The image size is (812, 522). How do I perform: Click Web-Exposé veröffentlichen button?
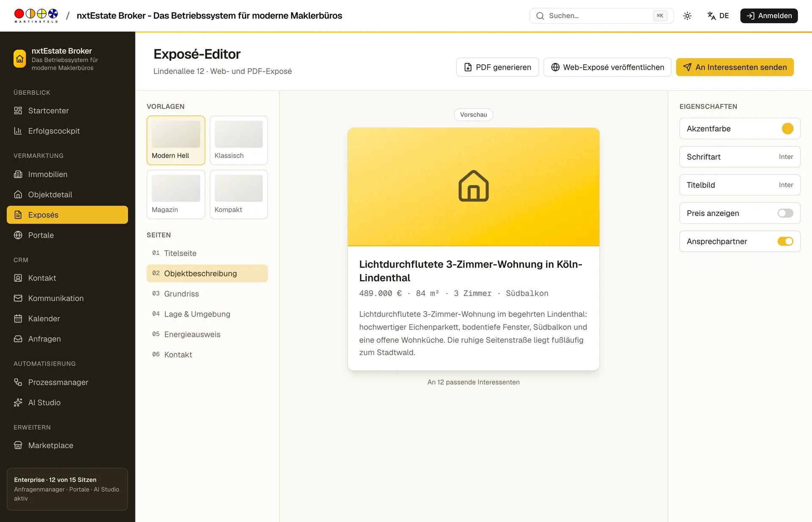607,67
